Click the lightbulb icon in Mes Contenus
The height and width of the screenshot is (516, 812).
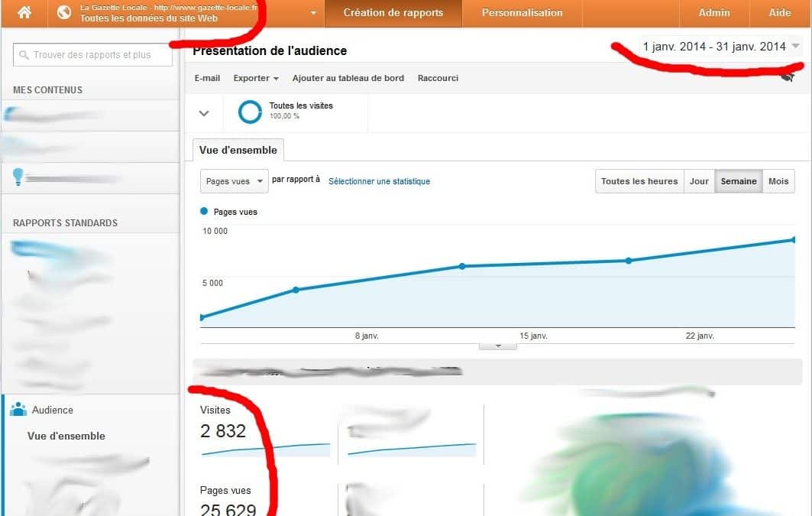18,177
